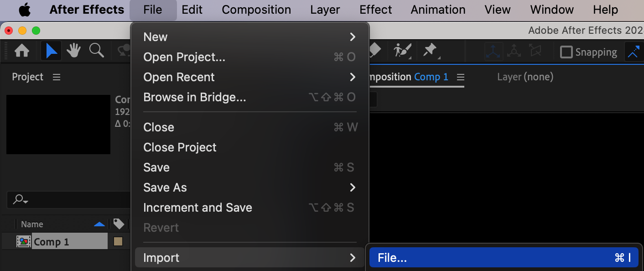Click the World Axis Mode icon

pos(514,51)
